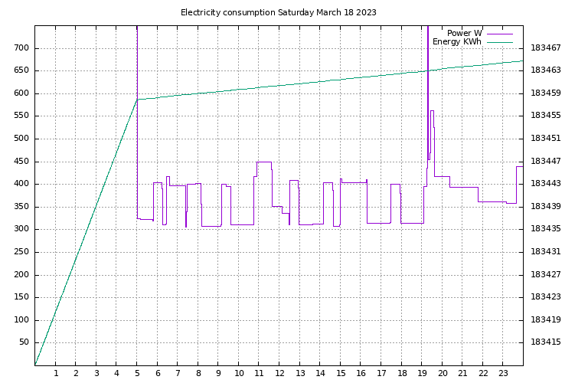
Task: Click the green Energy KWh legend line sample
Action: pyautogui.click(x=500, y=42)
